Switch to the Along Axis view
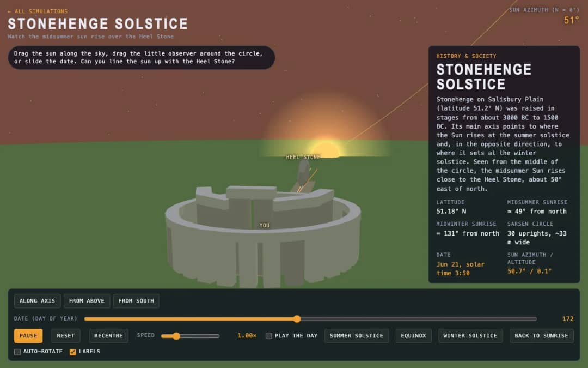The width and height of the screenshot is (588, 368). [x=37, y=301]
